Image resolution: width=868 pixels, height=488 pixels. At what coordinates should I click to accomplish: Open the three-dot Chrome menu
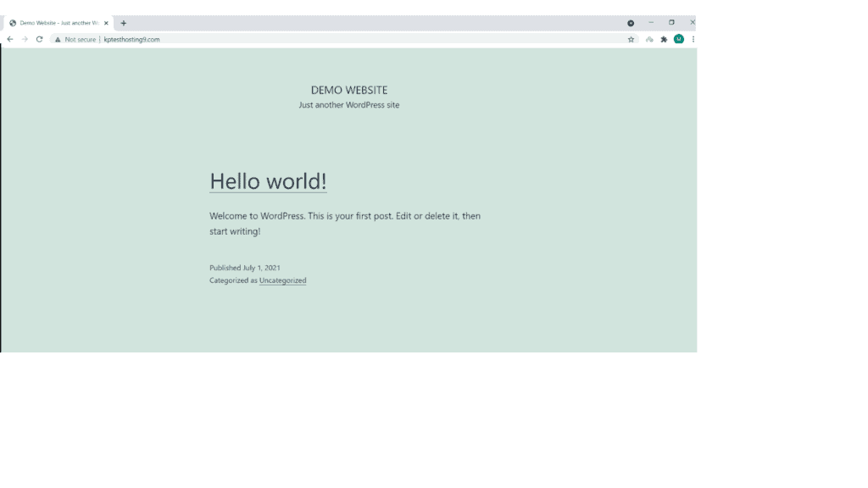click(693, 39)
